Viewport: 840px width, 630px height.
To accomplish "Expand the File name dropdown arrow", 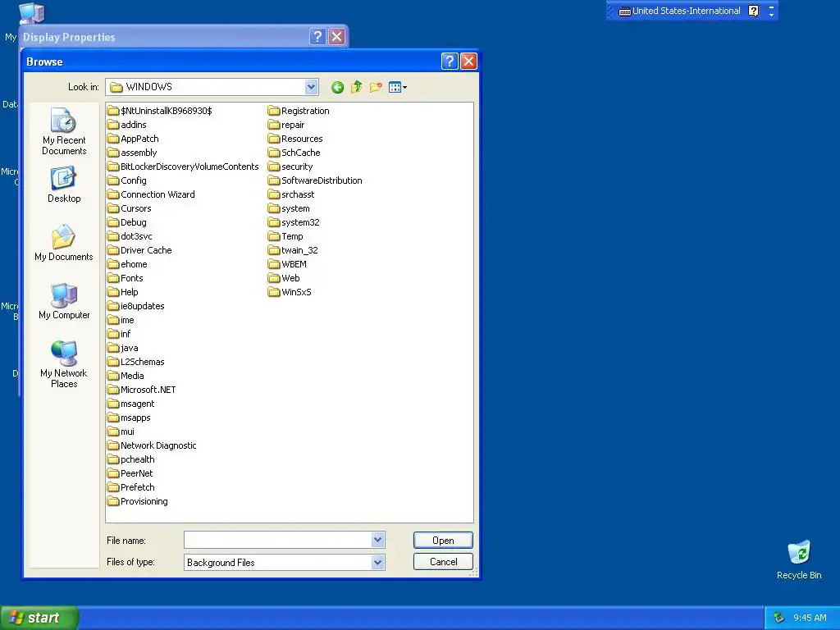I will click(x=377, y=540).
